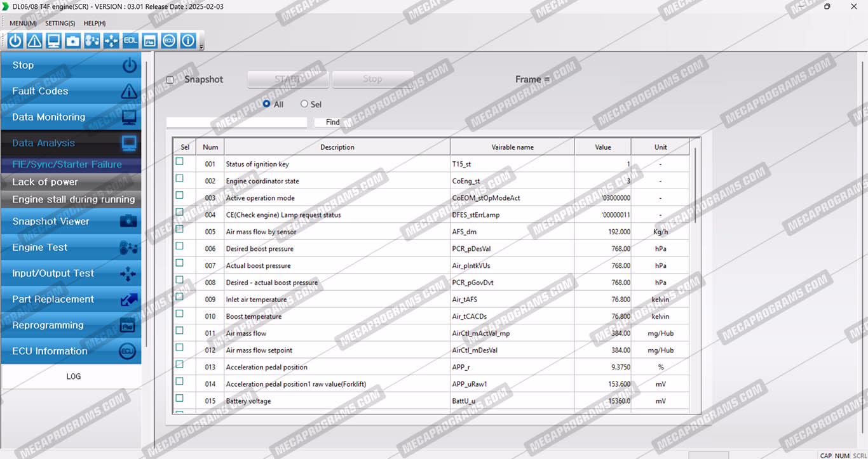Viewport: 868px width, 459px height.
Task: Open the HELP(H) menu
Action: (x=95, y=23)
